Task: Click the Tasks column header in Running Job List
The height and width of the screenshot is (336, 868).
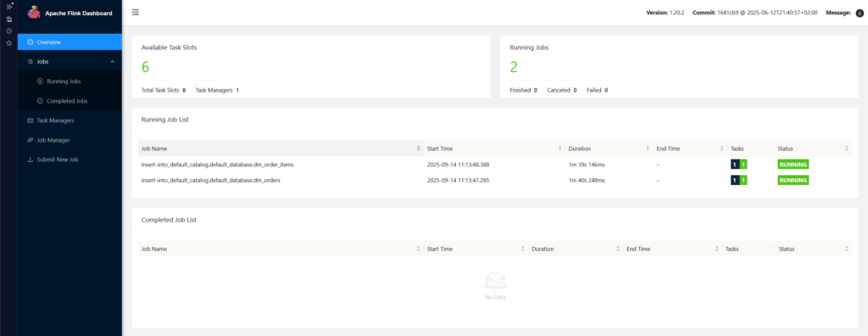Action: click(737, 148)
